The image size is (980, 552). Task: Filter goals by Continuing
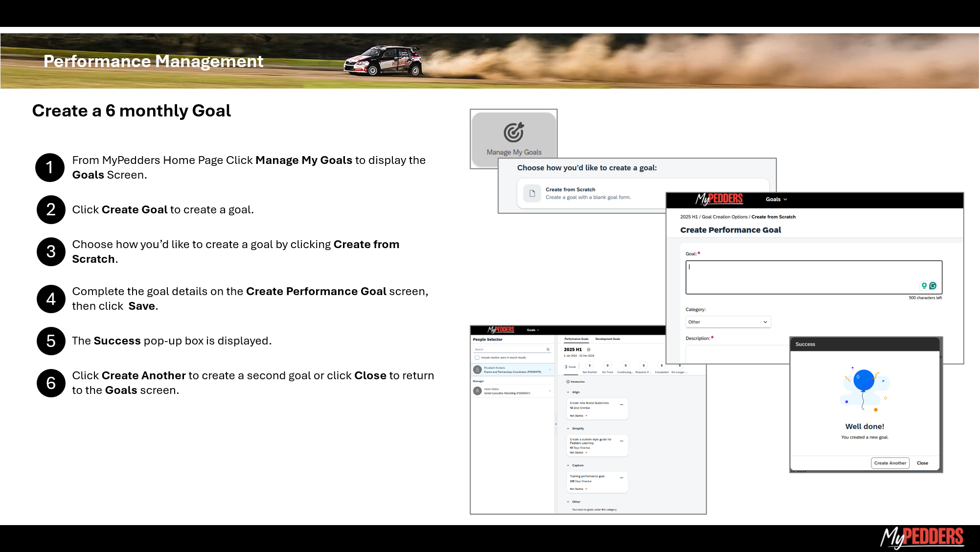(625, 368)
